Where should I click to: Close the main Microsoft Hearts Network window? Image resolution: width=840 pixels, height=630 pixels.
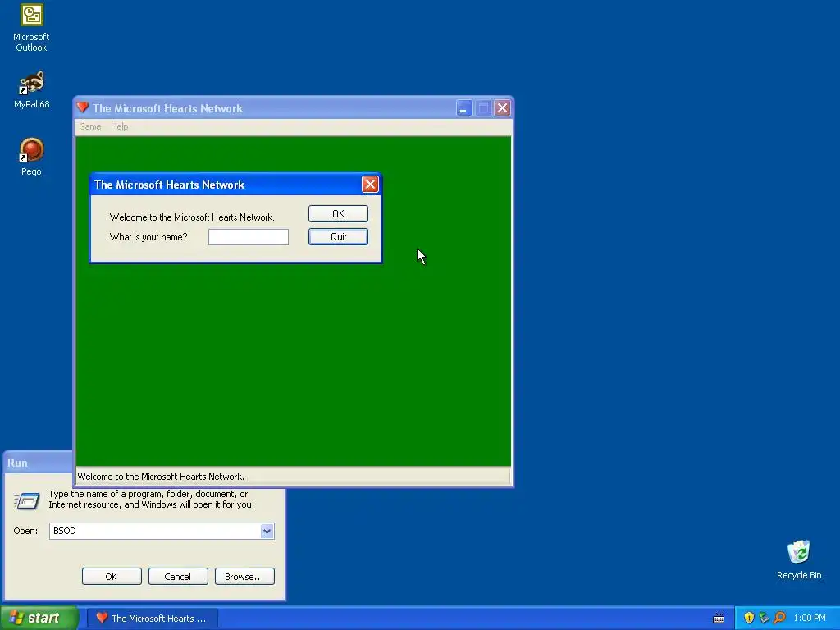(502, 108)
